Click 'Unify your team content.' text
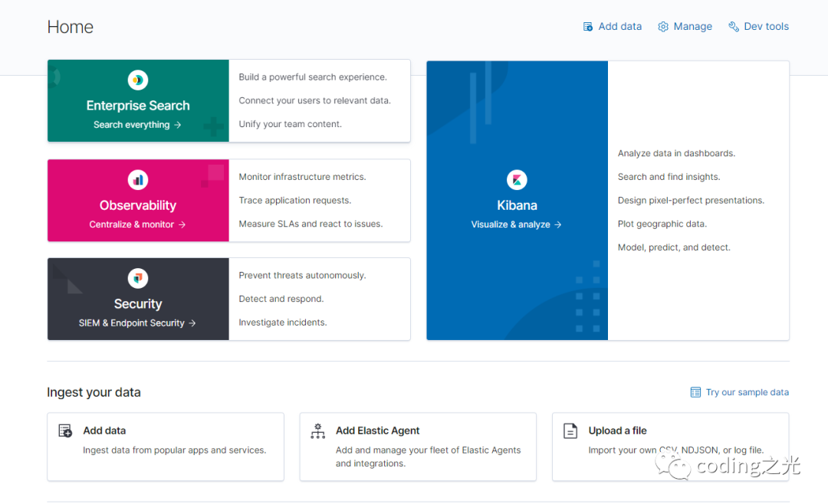 pyautogui.click(x=290, y=124)
